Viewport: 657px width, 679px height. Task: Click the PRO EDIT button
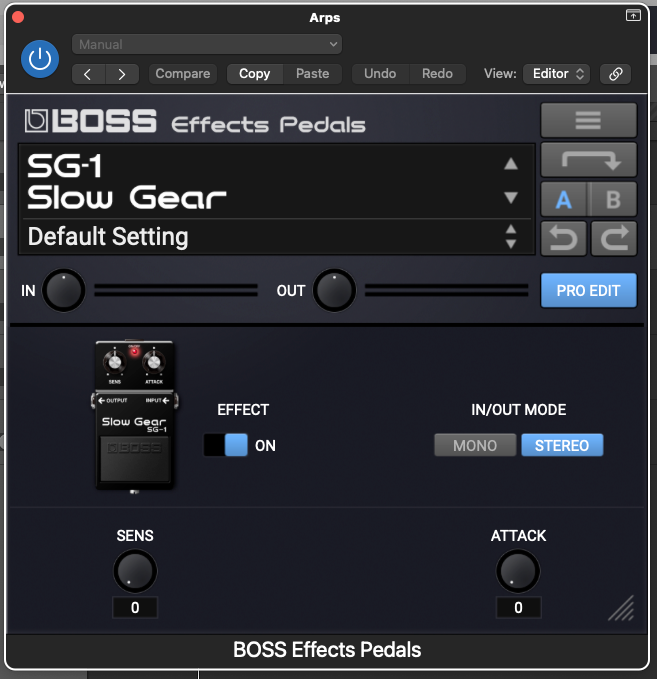pos(589,291)
